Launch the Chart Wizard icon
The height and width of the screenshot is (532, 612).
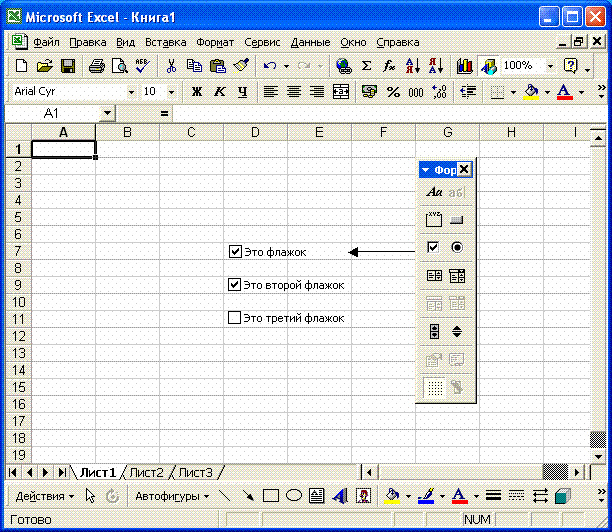(x=464, y=66)
